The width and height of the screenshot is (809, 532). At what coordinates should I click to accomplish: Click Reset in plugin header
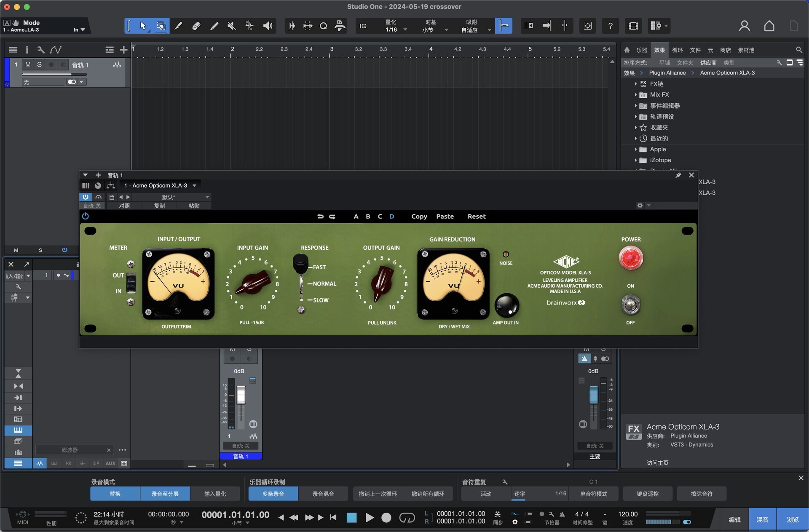click(477, 217)
